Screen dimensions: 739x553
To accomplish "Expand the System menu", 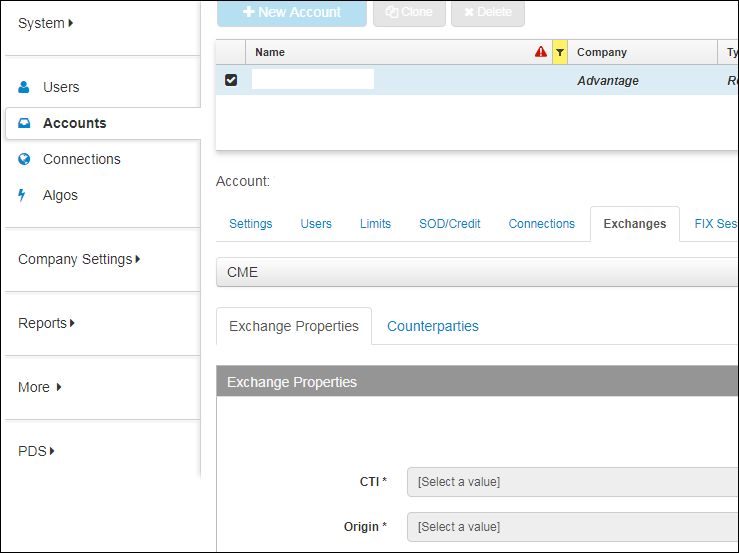I will [x=46, y=23].
